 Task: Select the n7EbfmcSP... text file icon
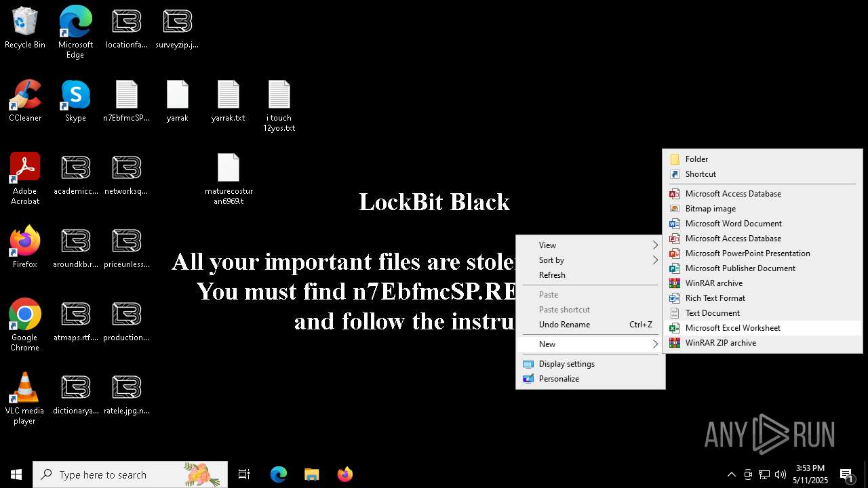[126, 102]
